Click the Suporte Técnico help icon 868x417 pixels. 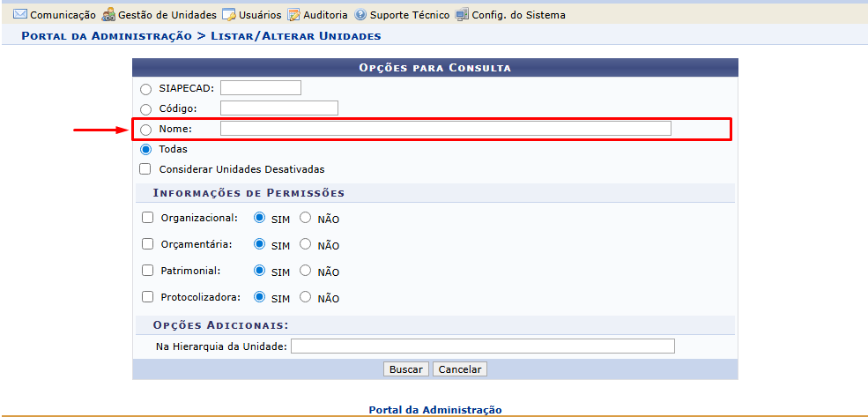tap(360, 15)
